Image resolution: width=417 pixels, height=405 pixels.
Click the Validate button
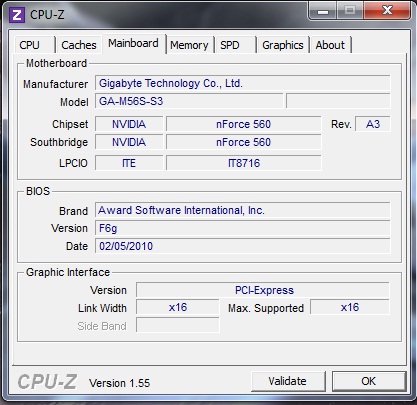pyautogui.click(x=288, y=381)
